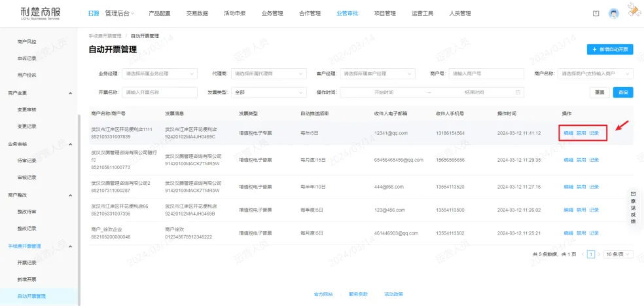Open 业务管理 top menu

[272, 13]
